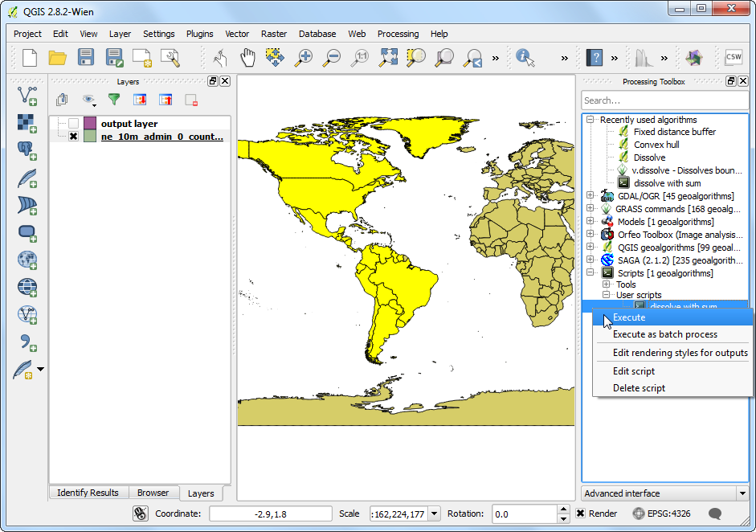The height and width of the screenshot is (532, 756).
Task: Click Add SpatiaLite Layer icon
Action: point(27,178)
